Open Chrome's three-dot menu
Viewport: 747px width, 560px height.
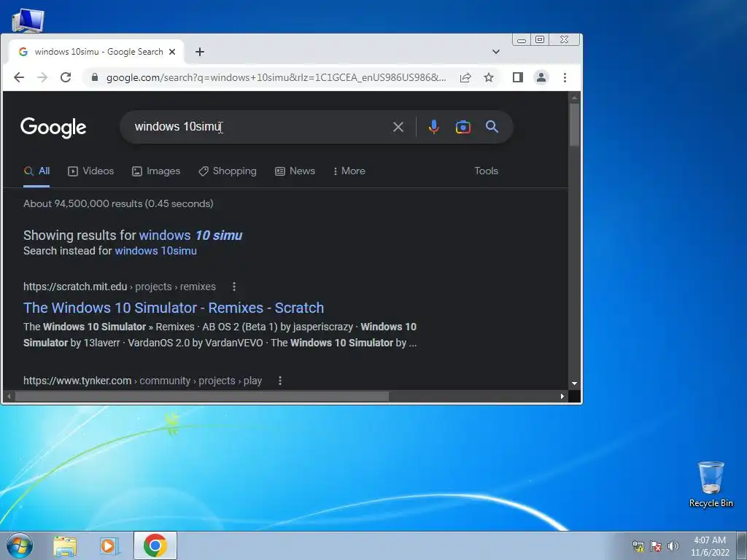point(565,77)
